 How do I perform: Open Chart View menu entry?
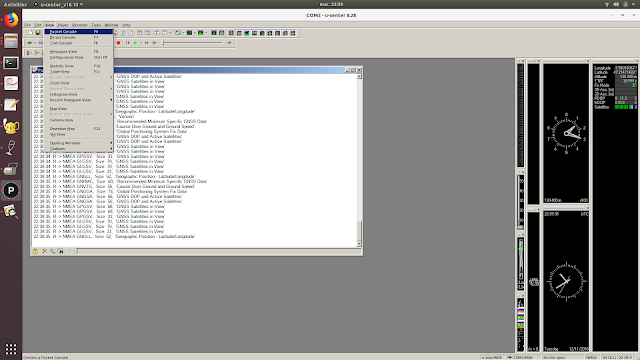(x=78, y=83)
